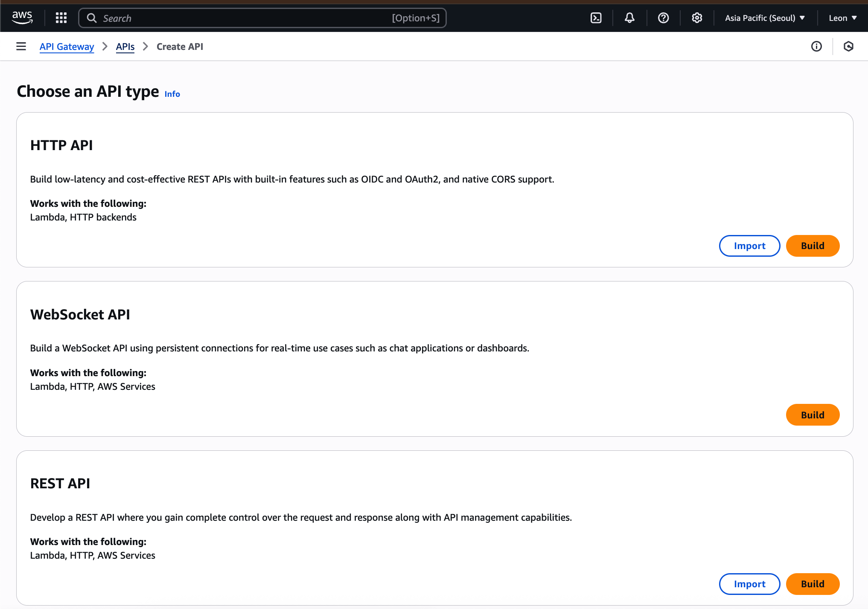
Task: Click the AWS logo home icon
Action: tap(22, 18)
